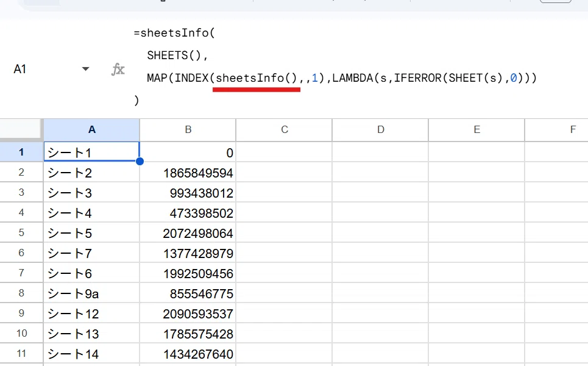Grab the blue fill handle on cell A1

[140, 162]
